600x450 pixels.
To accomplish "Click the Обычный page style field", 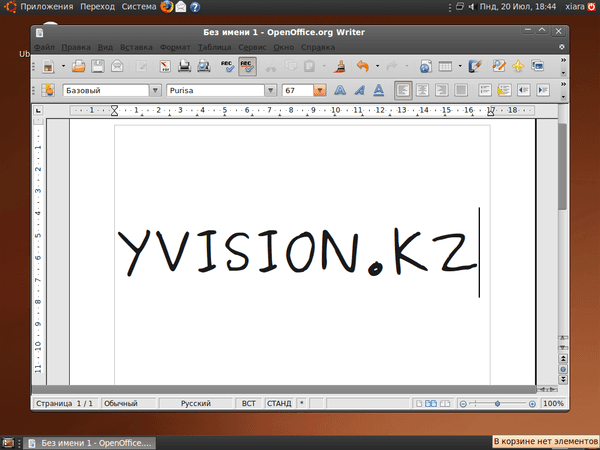I will (129, 403).
